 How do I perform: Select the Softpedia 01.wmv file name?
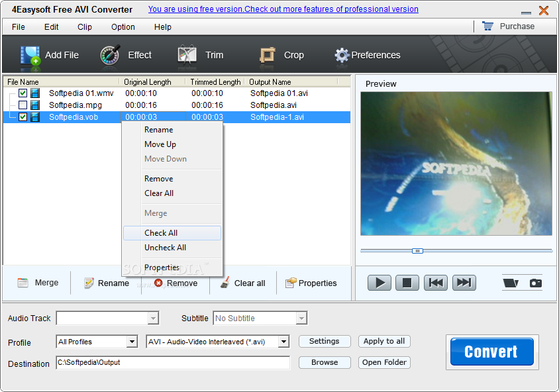[x=81, y=93]
